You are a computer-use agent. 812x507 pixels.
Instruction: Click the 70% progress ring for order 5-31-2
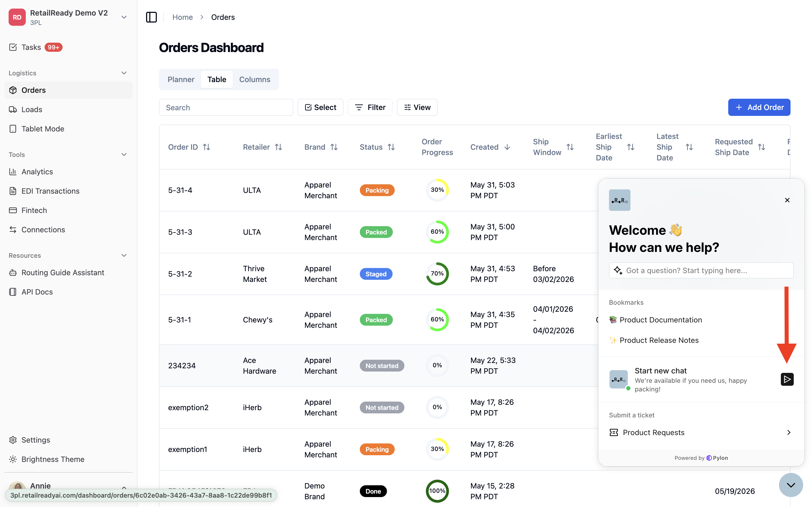point(437,274)
